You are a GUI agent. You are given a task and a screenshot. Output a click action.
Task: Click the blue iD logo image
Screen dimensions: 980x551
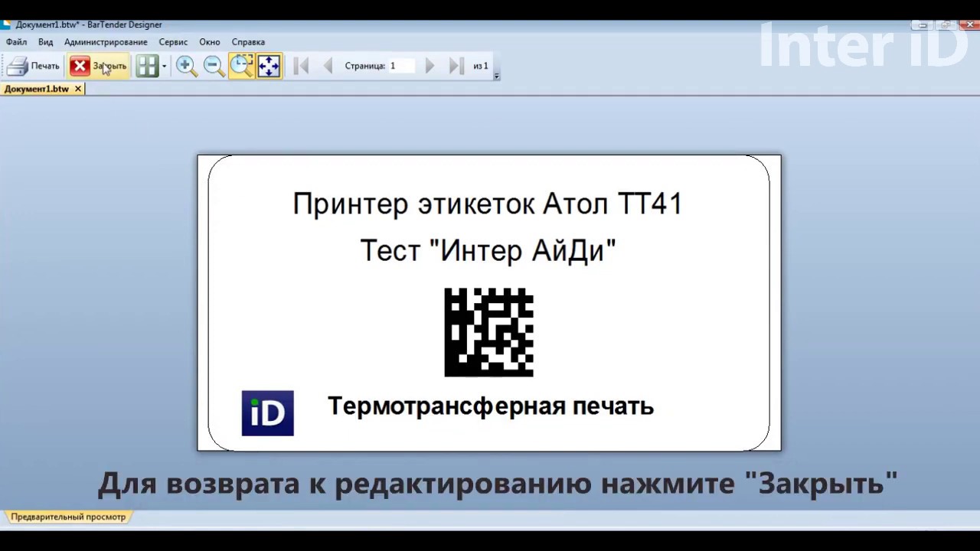tap(267, 413)
